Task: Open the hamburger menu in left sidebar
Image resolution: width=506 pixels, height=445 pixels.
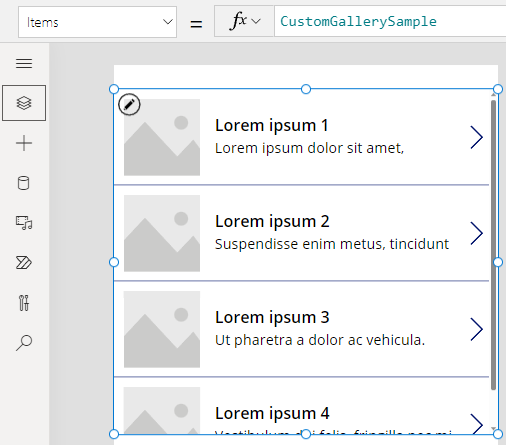Action: [24, 63]
